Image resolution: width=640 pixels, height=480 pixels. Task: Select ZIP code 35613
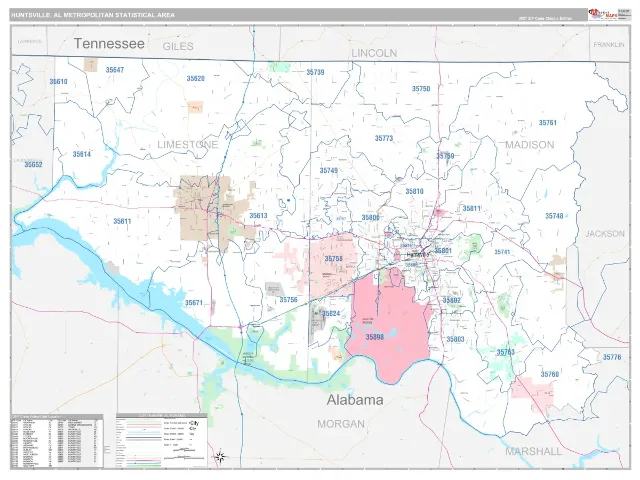point(258,216)
